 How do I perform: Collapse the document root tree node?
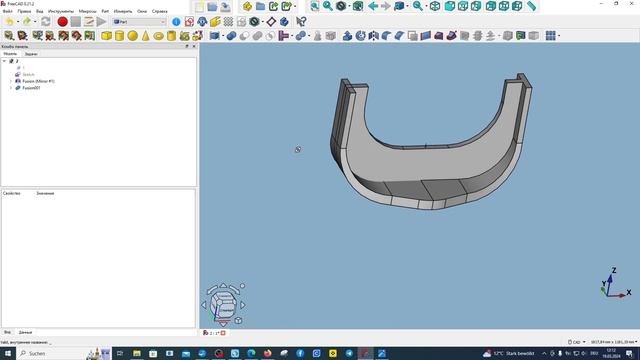pyautogui.click(x=4, y=61)
